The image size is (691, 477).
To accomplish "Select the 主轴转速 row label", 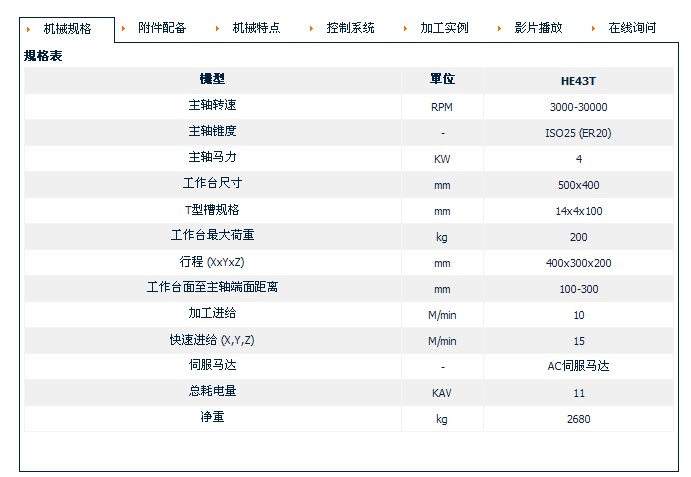I will click(212, 105).
